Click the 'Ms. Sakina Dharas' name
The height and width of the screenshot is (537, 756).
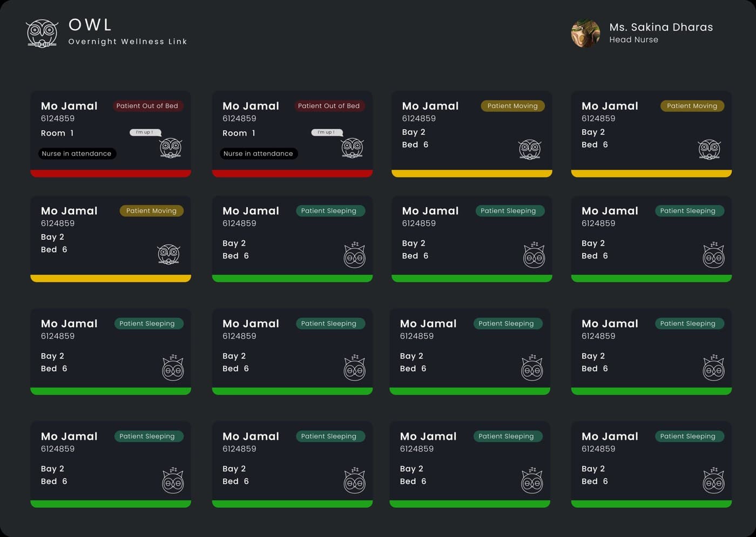661,27
